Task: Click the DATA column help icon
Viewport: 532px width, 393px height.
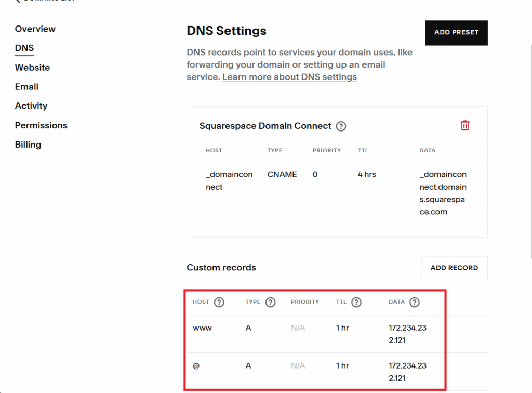Action: click(414, 302)
